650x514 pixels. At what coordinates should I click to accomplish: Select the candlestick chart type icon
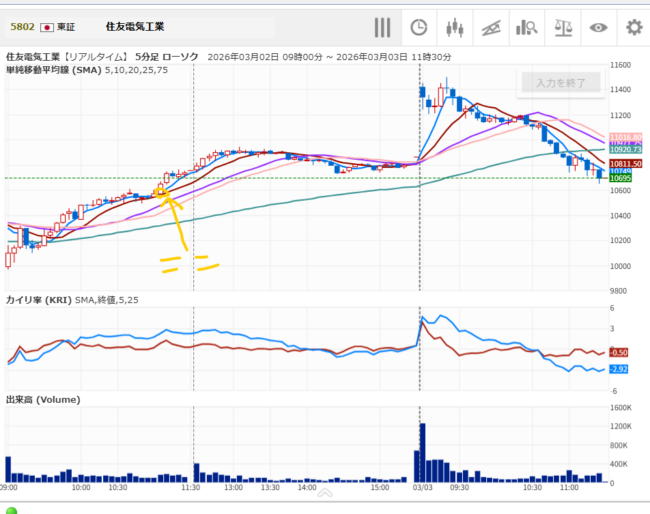pyautogui.click(x=455, y=27)
